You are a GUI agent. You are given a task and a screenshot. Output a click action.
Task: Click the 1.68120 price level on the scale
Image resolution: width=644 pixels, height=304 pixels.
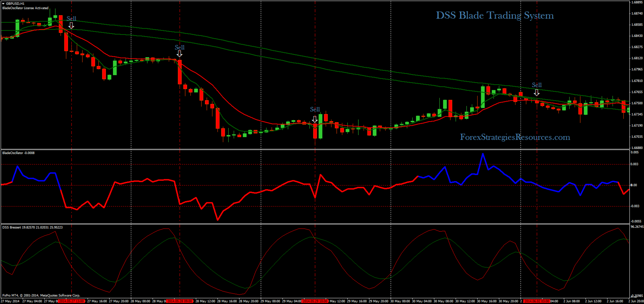tap(637, 58)
